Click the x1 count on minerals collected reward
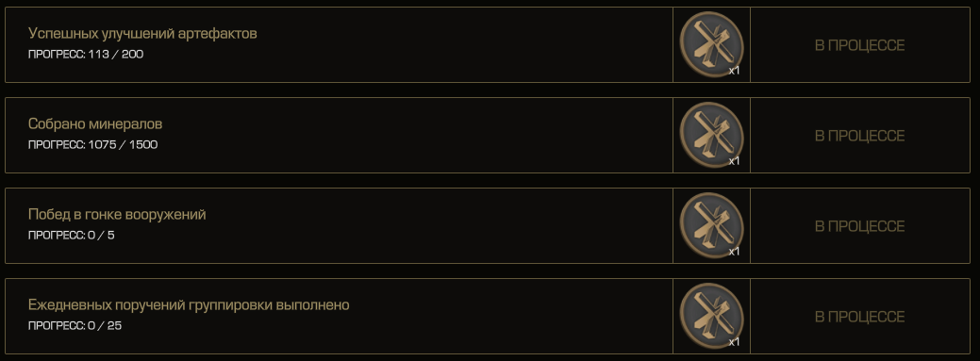This screenshot has height=361, width=980. (x=735, y=161)
